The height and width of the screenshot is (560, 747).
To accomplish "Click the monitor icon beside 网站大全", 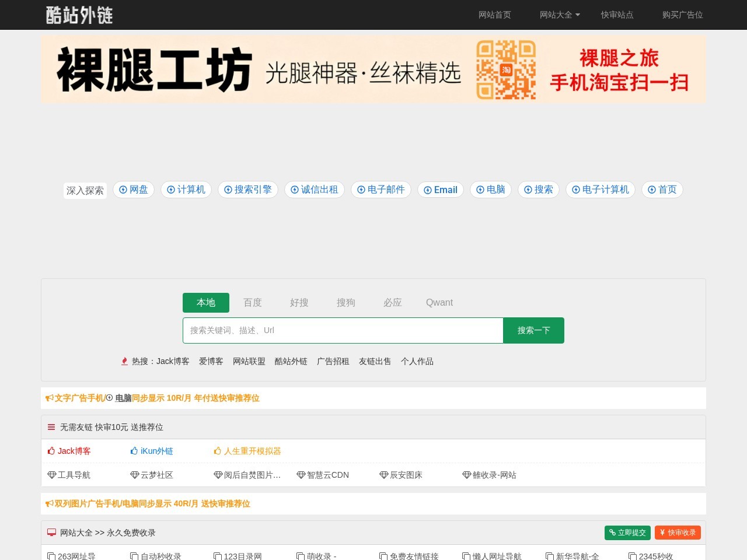I will [x=51, y=532].
